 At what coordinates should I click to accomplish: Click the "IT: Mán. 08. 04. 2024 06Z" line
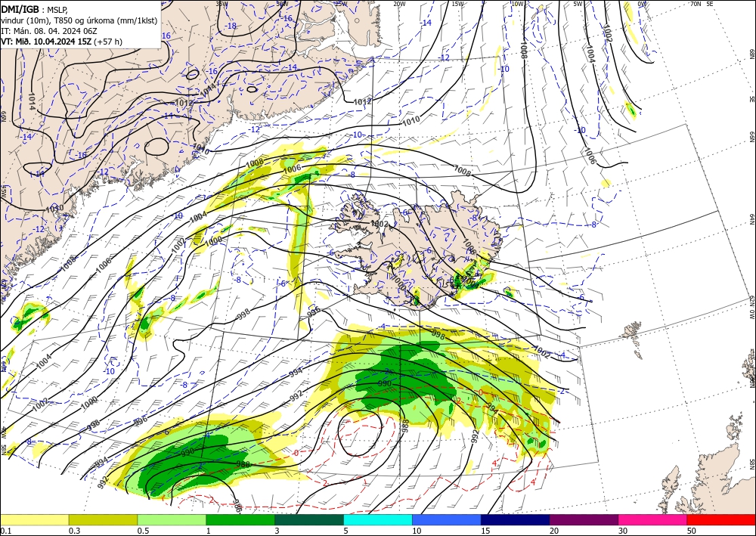click(49, 31)
